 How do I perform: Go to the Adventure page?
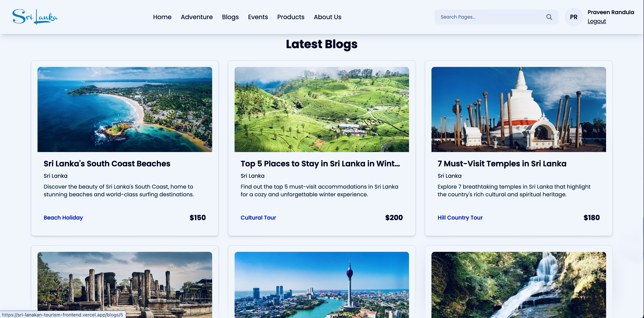click(197, 17)
